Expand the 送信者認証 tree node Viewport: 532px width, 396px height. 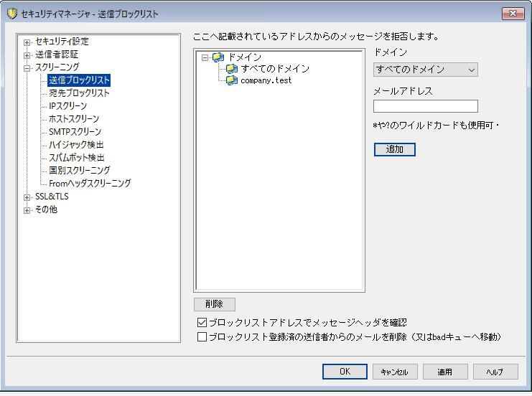(x=27, y=55)
